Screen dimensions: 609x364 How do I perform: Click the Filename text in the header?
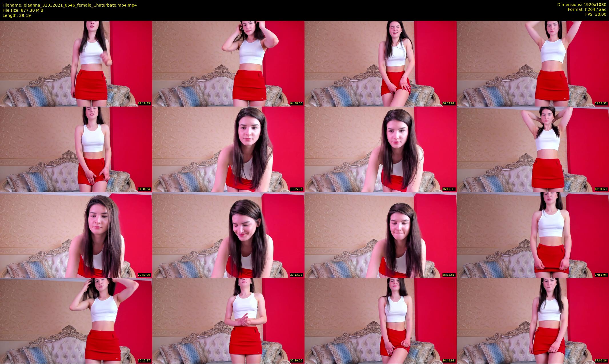point(70,5)
